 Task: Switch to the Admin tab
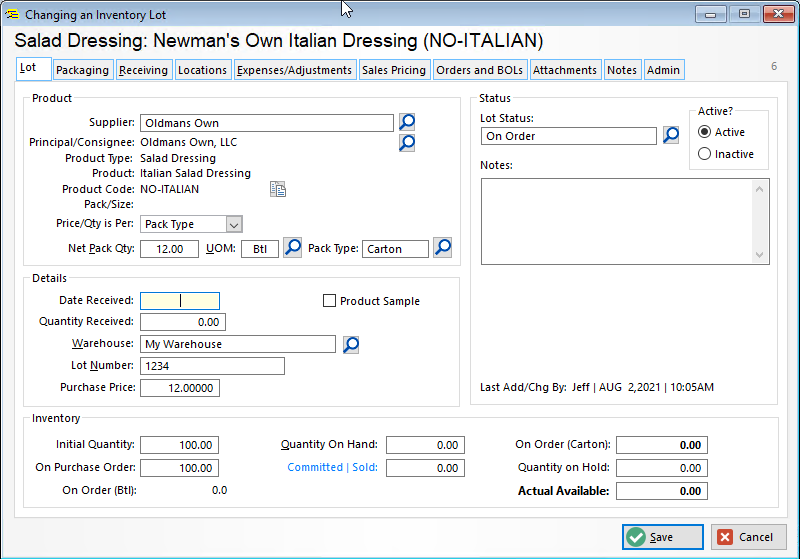coord(663,70)
